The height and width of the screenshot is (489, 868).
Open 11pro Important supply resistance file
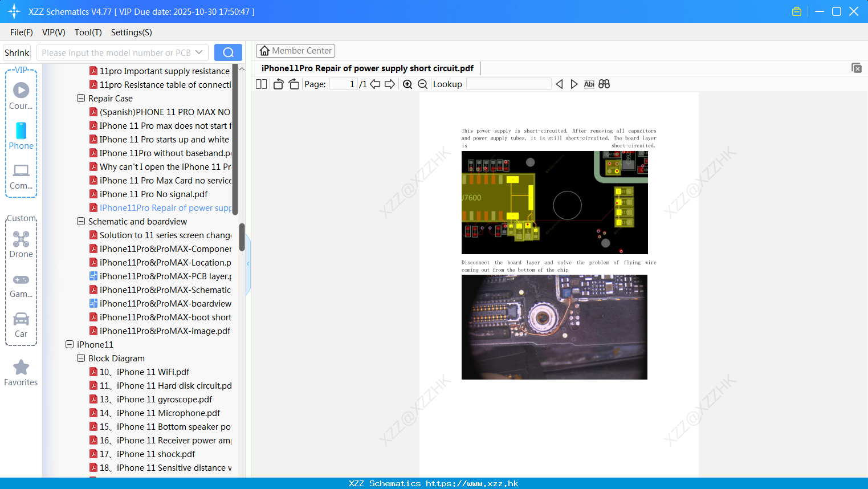pos(160,71)
